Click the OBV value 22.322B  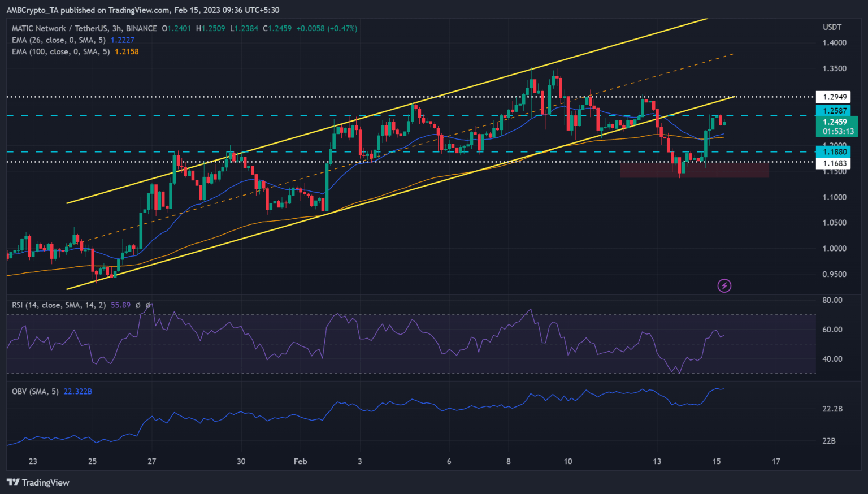[x=78, y=391]
